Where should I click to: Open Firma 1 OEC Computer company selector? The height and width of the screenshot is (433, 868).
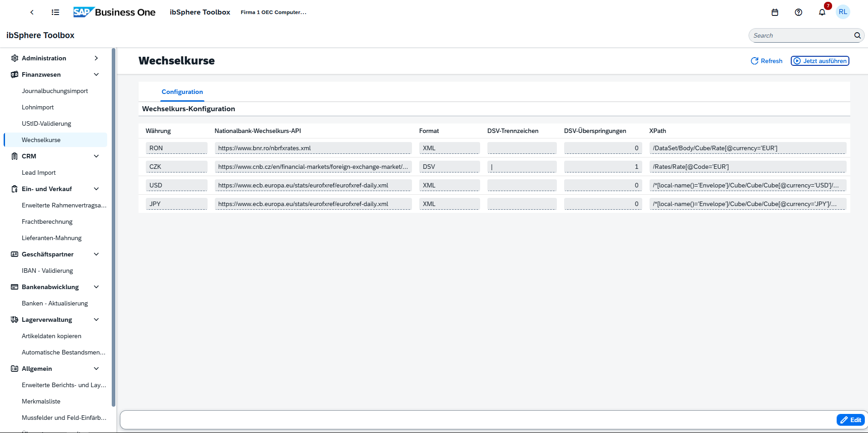pos(273,12)
